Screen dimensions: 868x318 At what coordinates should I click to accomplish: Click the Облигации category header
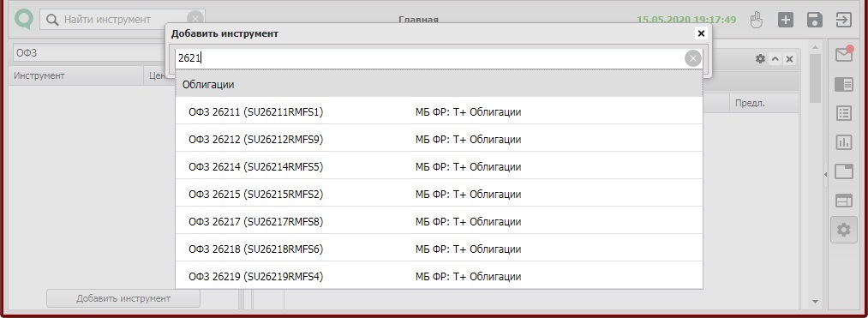pos(439,84)
